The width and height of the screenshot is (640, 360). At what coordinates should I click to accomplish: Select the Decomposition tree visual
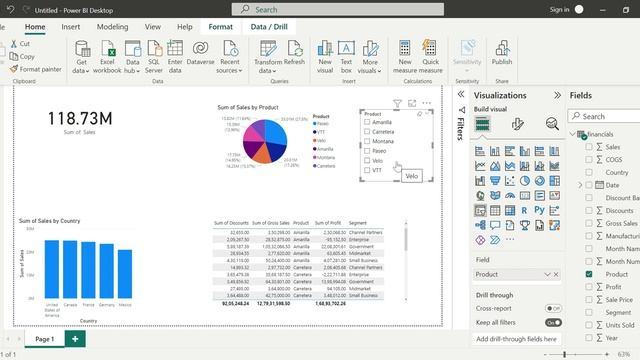tap(480, 225)
